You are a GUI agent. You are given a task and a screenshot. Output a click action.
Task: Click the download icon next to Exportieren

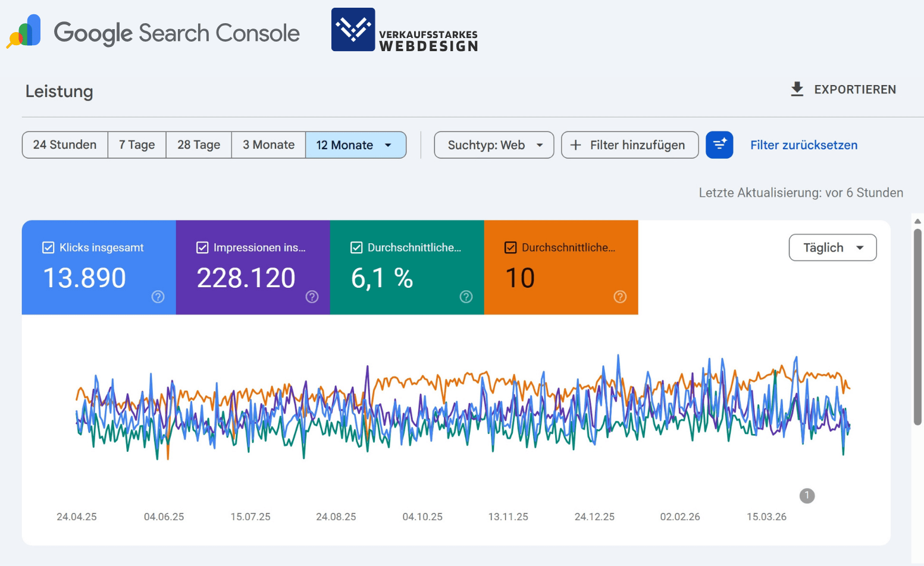click(797, 89)
